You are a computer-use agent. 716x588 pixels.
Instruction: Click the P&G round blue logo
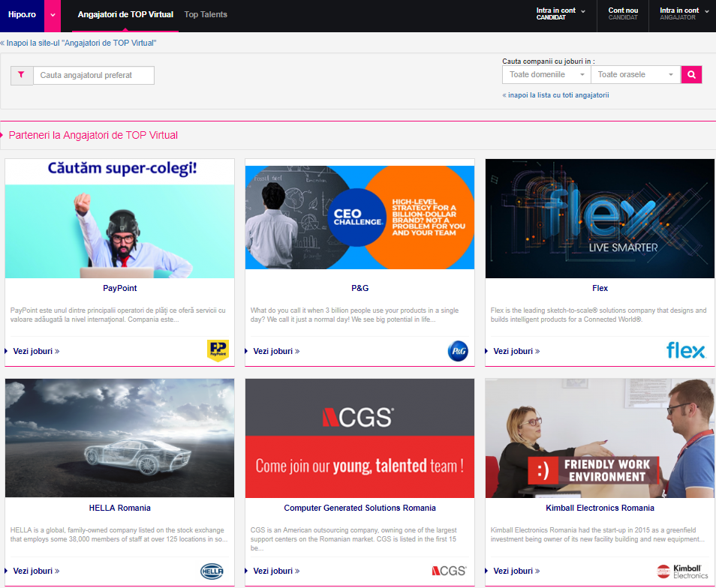pos(458,350)
